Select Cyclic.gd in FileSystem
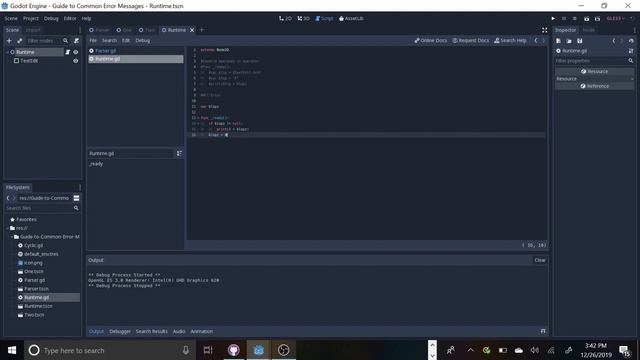 (x=33, y=246)
